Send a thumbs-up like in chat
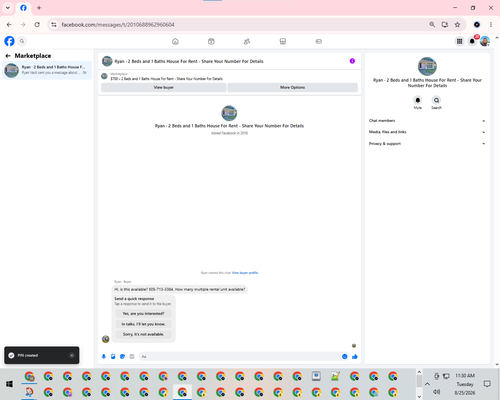The height and width of the screenshot is (400, 500). coord(355,357)
